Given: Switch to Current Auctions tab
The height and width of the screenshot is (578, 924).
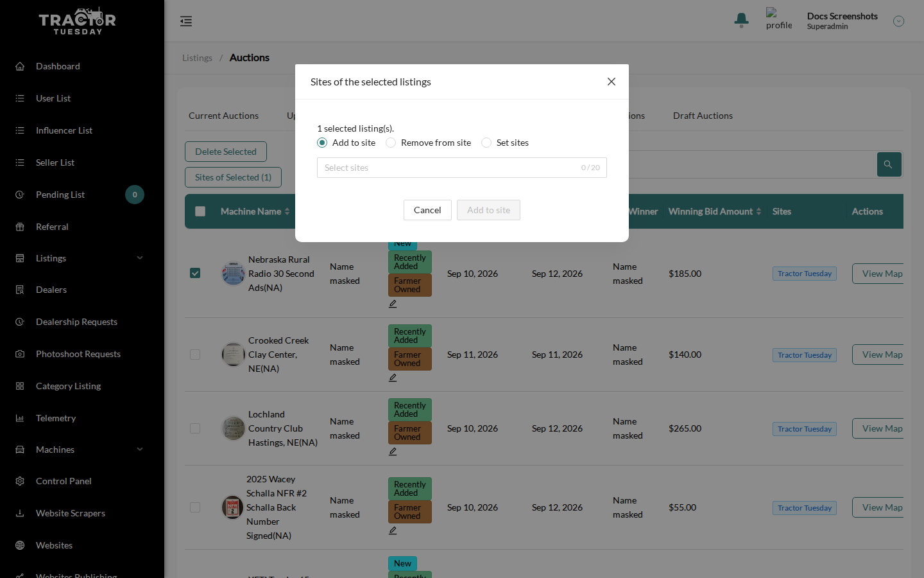Looking at the screenshot, I should pyautogui.click(x=223, y=116).
